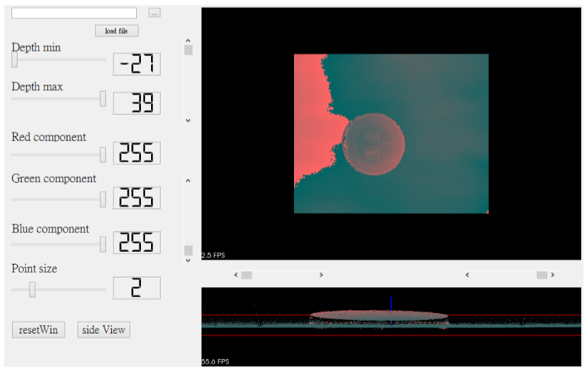The width and height of the screenshot is (588, 372).
Task: Click the file path input field
Action: 74,13
